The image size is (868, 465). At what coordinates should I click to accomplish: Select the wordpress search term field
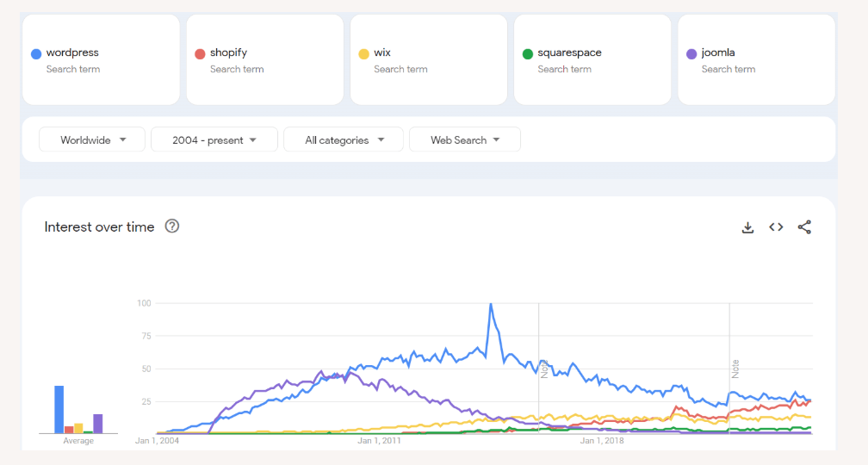tap(72, 53)
